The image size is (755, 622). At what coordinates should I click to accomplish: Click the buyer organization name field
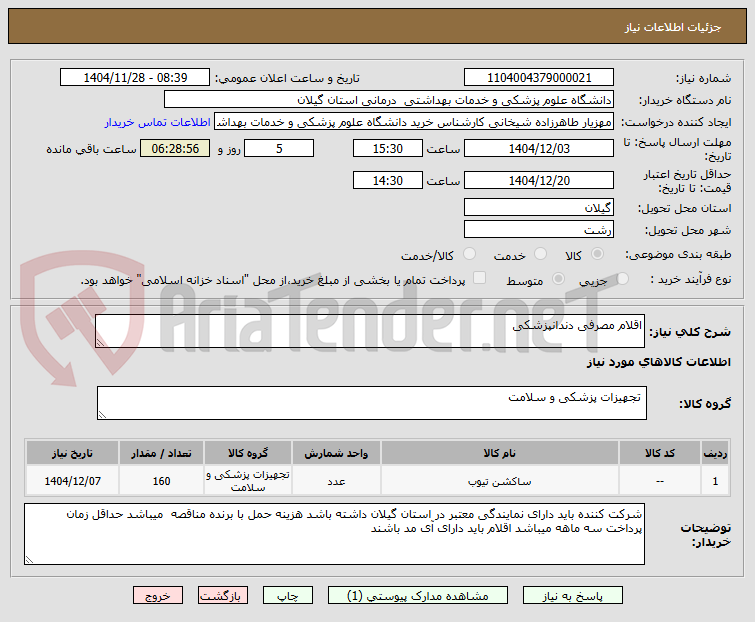click(389, 100)
